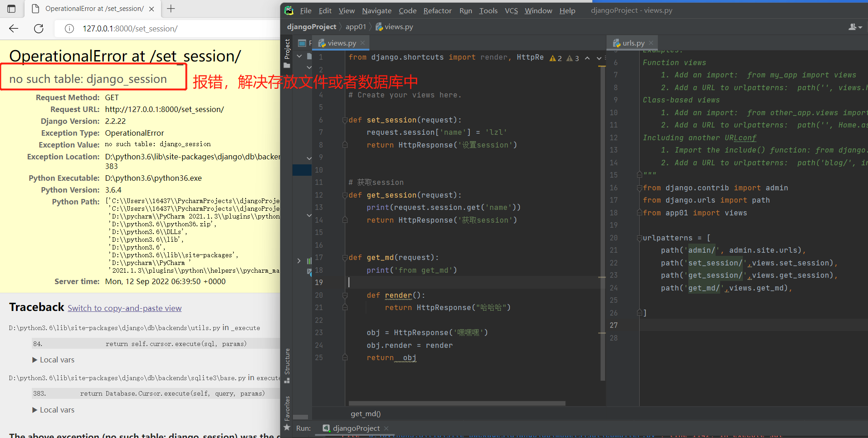The height and width of the screenshot is (438, 868).
Task: Click line number 27 in urls.py
Action: (x=614, y=326)
